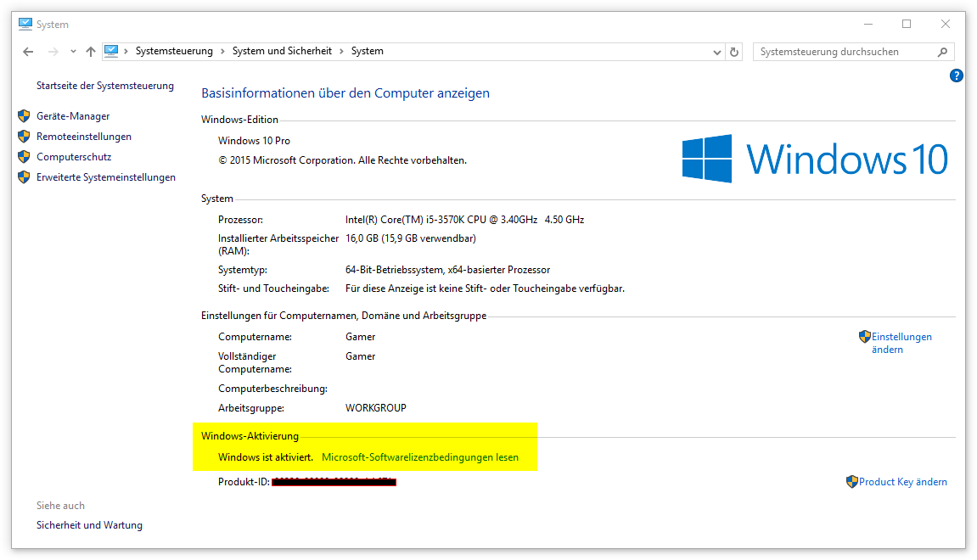Click Einstellungen ändern link
Image resolution: width=977 pixels, height=560 pixels.
901,344
